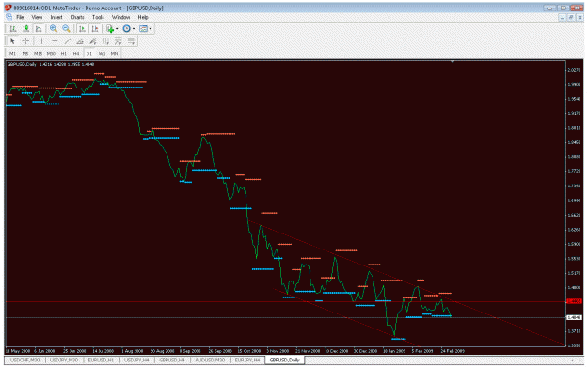Switch to the USDJPY,H4 chart tab
Viewport: 588px width, 369px height.
[x=136, y=360]
